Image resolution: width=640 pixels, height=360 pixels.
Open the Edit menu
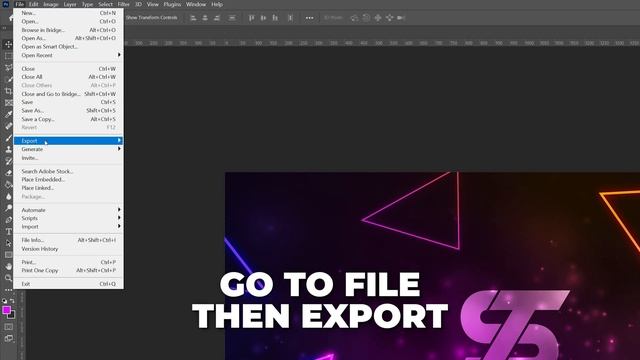pos(33,4)
